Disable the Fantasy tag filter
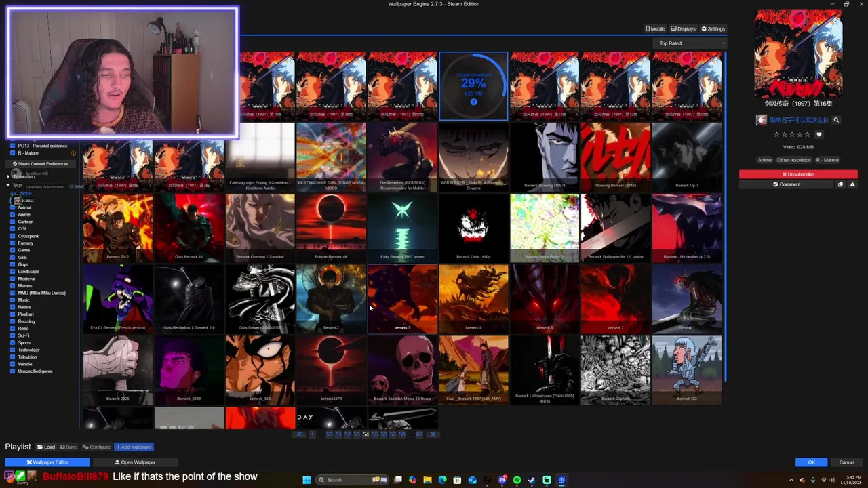 click(x=12, y=243)
